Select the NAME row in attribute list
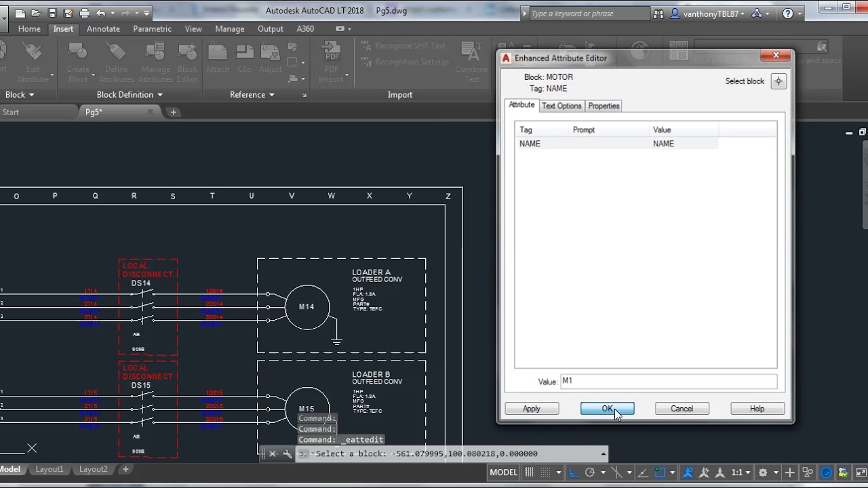 [x=617, y=144]
